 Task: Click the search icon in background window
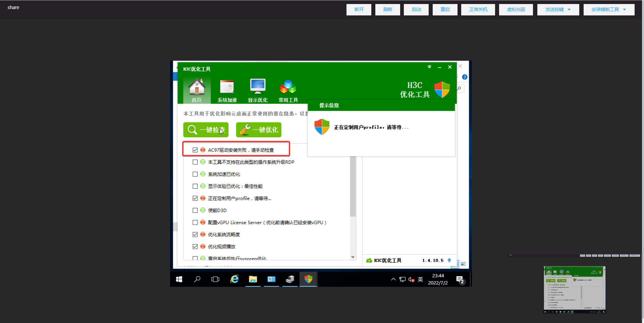pos(459,89)
